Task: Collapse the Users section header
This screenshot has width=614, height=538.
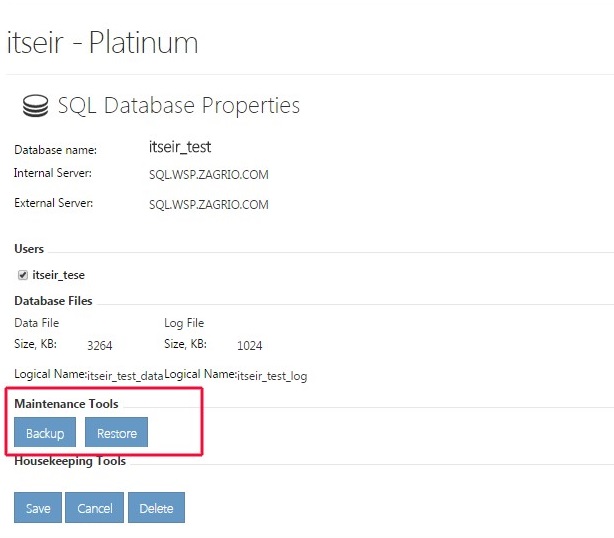Action: coord(29,249)
